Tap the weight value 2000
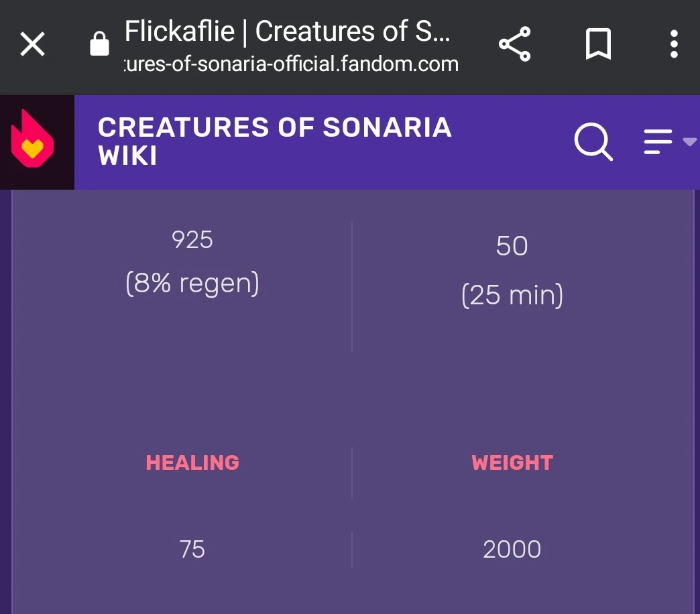700x614 pixels. [512, 550]
